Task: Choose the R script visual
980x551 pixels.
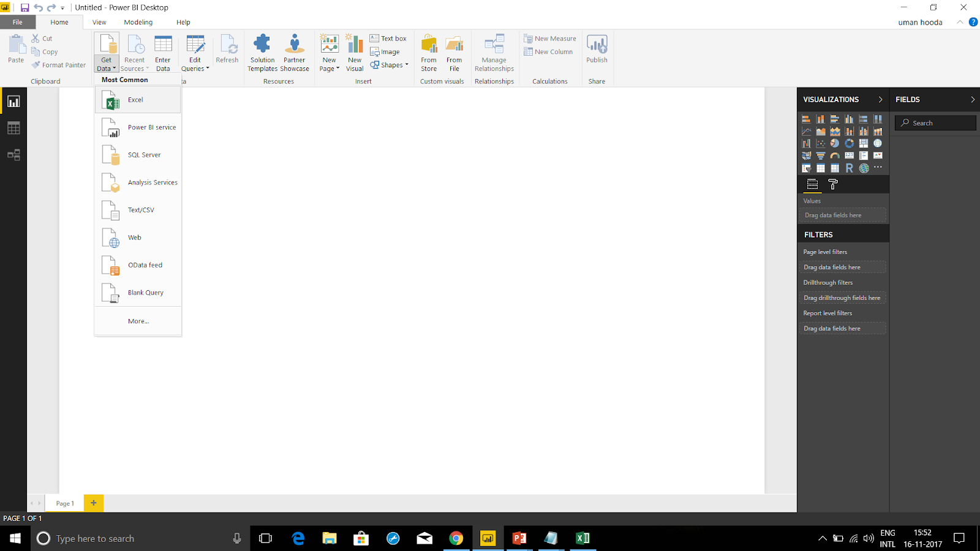Action: 849,168
